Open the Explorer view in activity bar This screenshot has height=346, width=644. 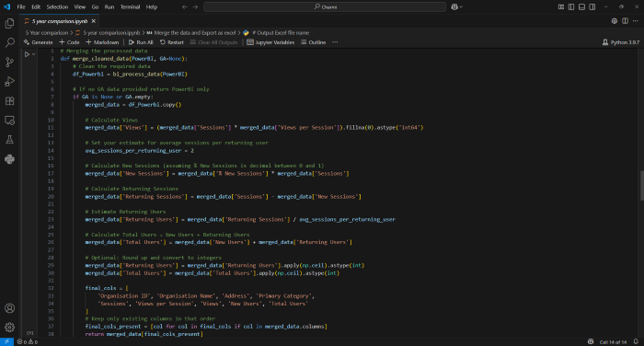tap(9, 23)
